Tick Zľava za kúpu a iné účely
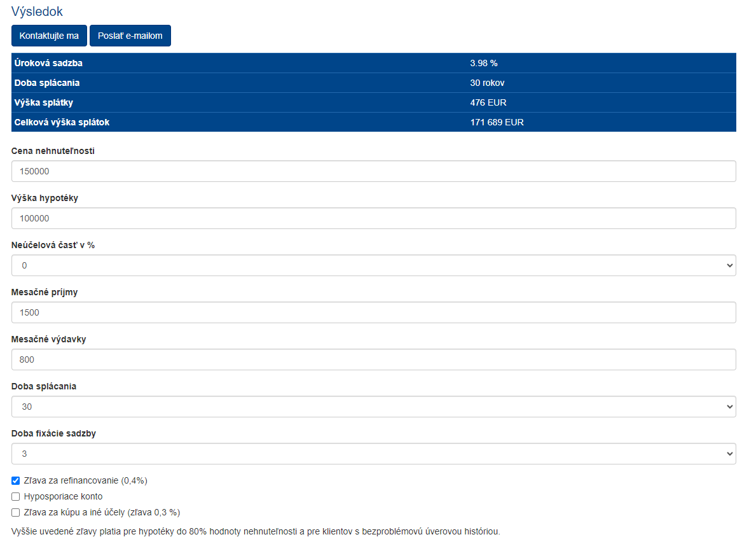This screenshot has width=756, height=544. coord(16,512)
